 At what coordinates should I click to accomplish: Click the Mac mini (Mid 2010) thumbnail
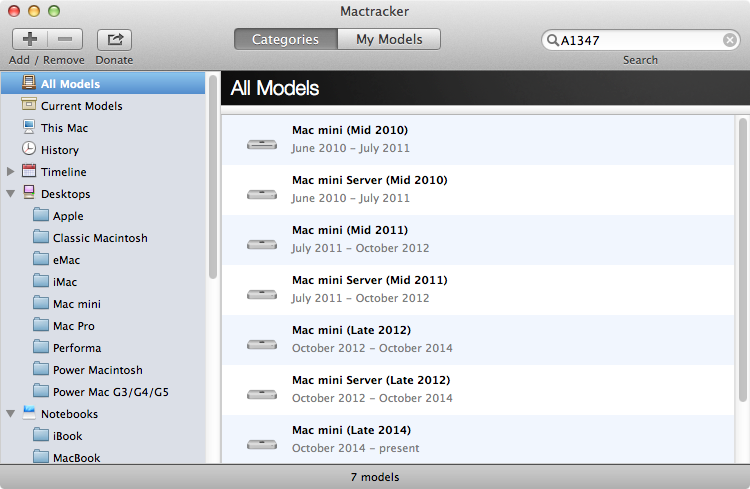(x=262, y=144)
